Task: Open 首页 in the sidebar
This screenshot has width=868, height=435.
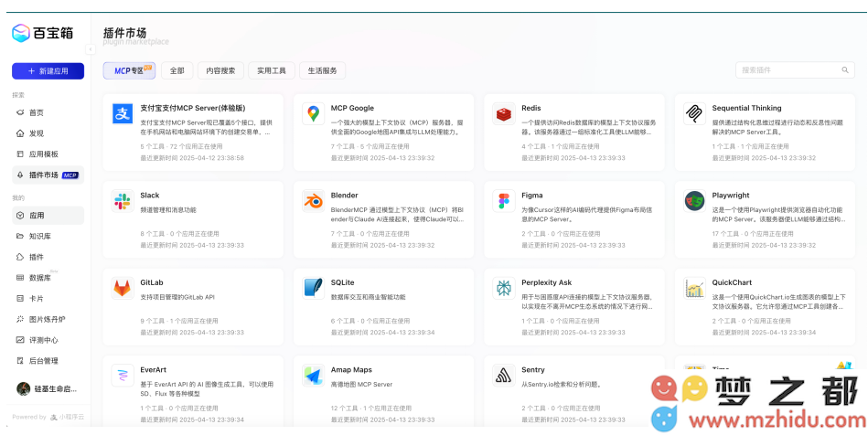Action: (48, 112)
